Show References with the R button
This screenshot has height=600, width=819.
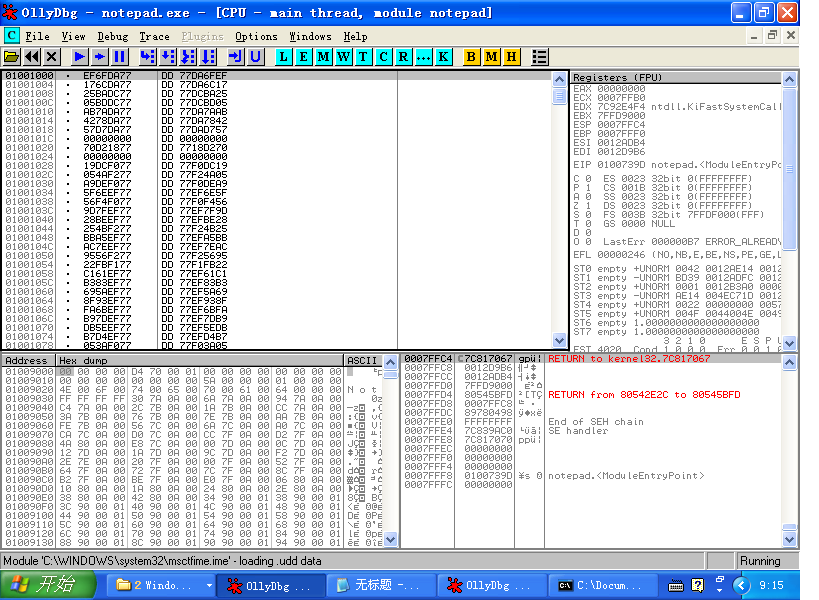403,56
